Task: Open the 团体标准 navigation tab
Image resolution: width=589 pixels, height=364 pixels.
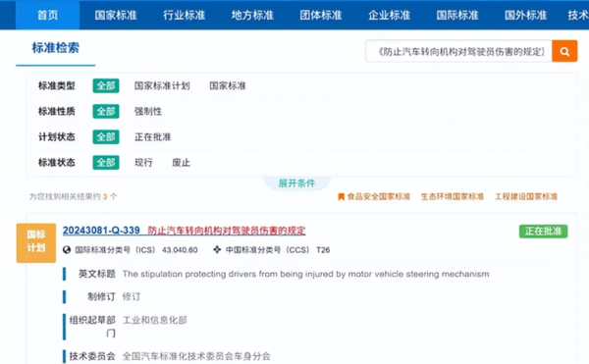Action: coord(320,15)
